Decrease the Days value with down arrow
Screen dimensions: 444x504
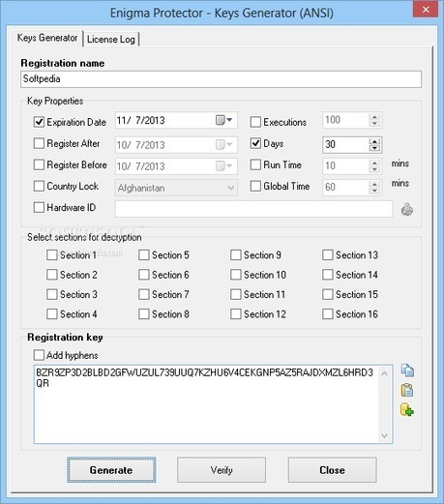tap(374, 148)
